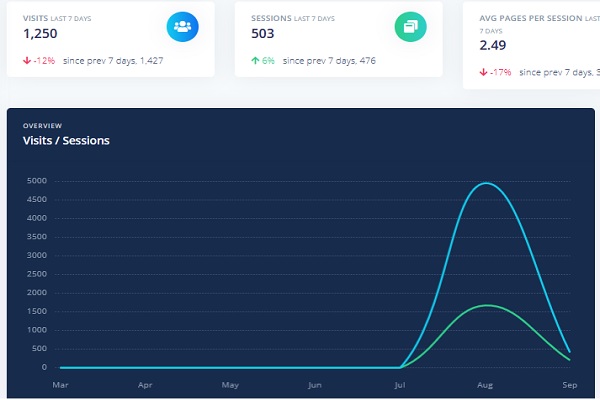Screen dimensions: 600x400
Task: Select the Avg Pages value 2.49
Action: coord(492,45)
